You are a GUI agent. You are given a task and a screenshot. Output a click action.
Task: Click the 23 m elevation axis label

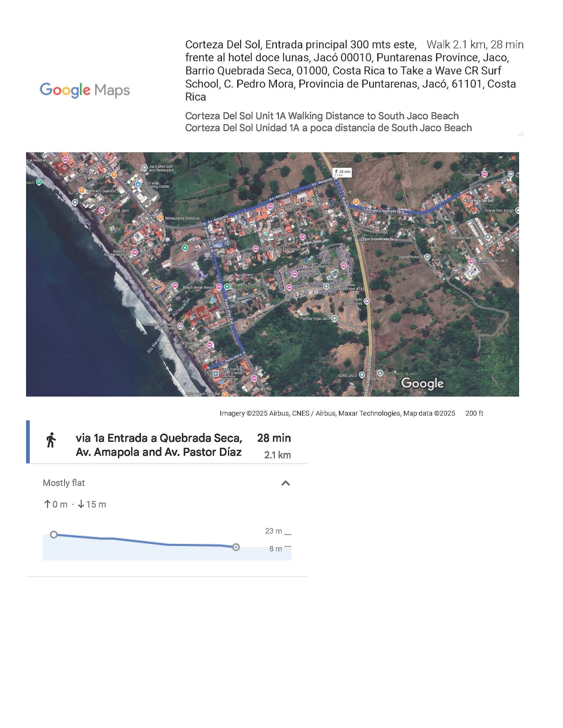pyautogui.click(x=274, y=531)
